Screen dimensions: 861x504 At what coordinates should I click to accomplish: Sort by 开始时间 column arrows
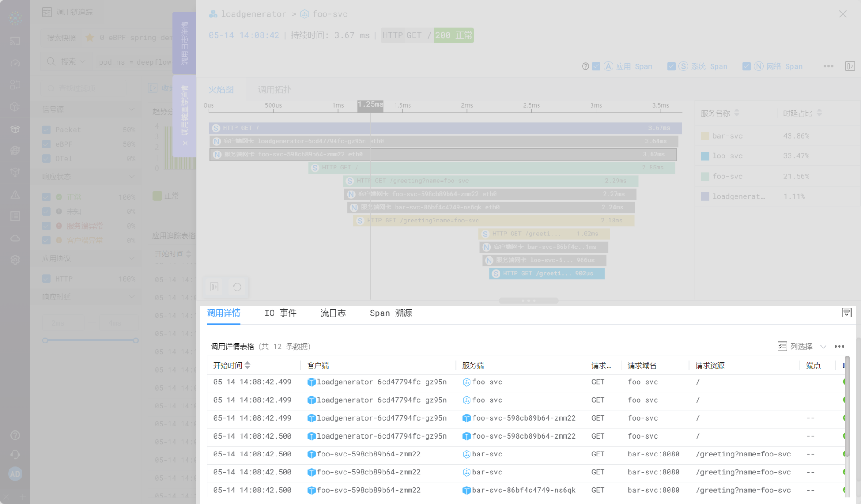pos(248,365)
